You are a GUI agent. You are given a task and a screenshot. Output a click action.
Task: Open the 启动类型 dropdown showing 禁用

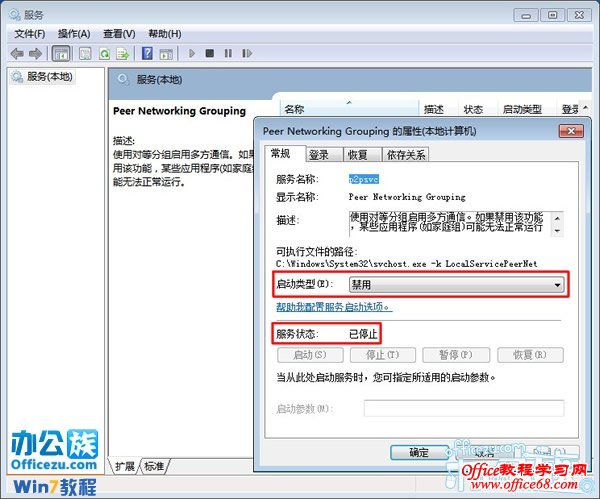(456, 285)
